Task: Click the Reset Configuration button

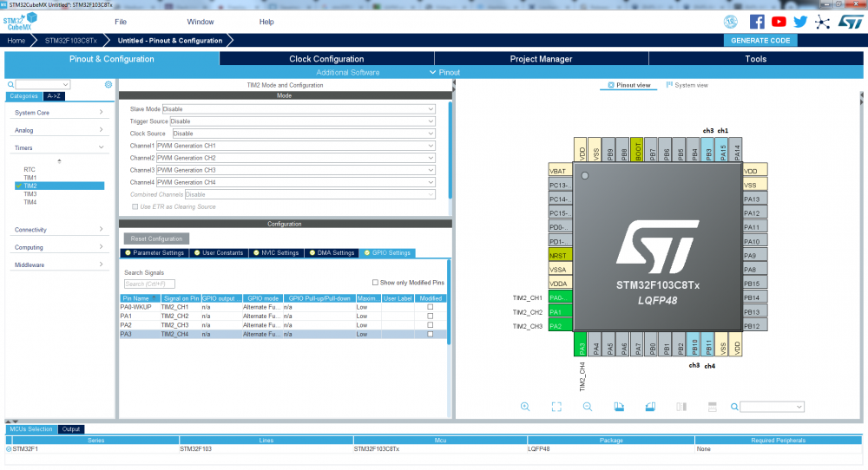Action: [156, 238]
